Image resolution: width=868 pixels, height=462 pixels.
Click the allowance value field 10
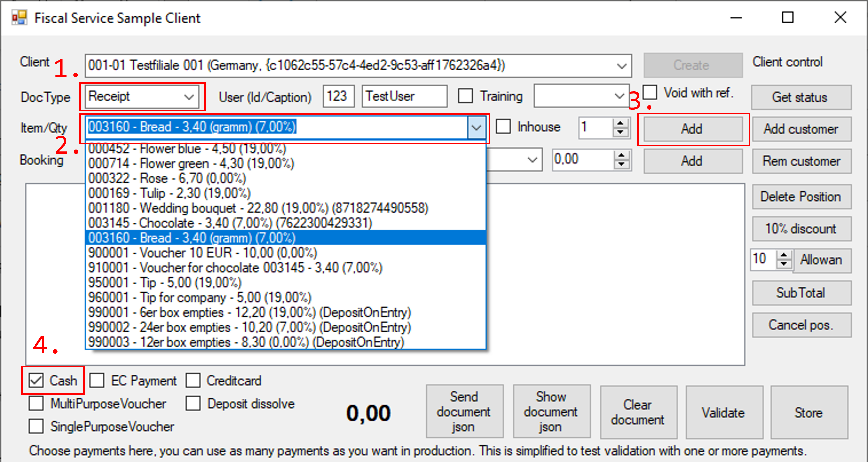(x=763, y=259)
